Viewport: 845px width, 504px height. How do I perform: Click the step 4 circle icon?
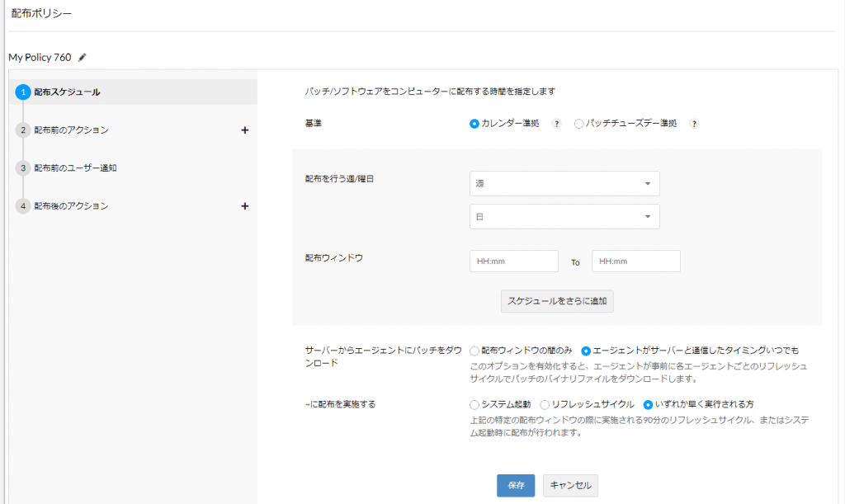point(23,206)
